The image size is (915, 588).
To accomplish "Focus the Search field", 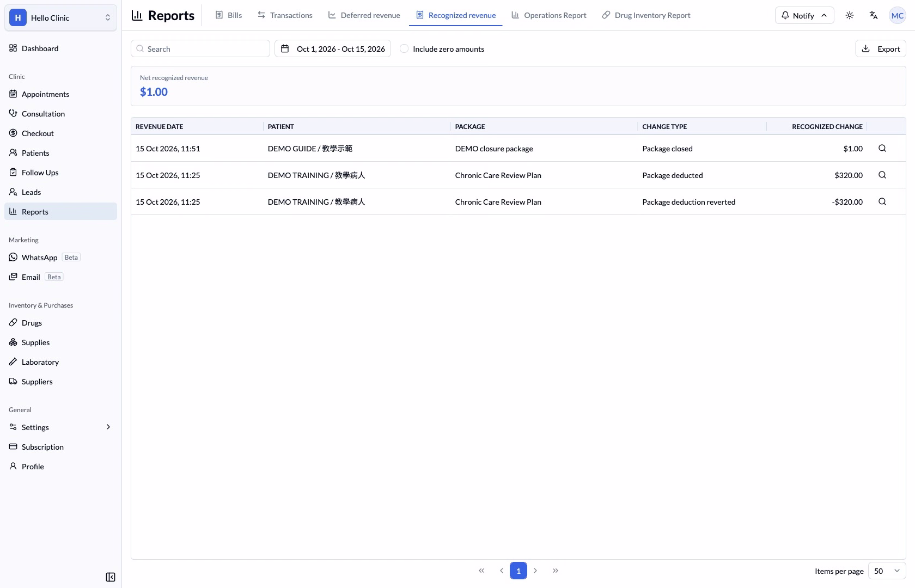I will (x=200, y=48).
